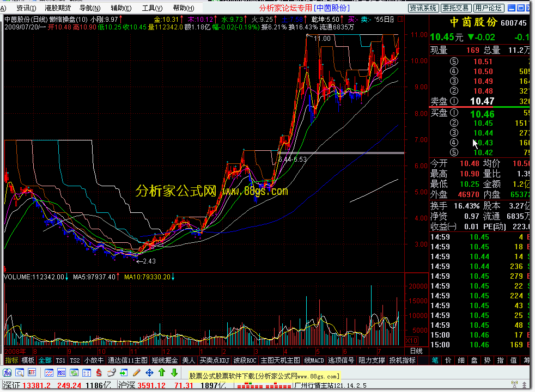Open the 辅助(E) menu
Screen dimensions: 535x392
121,8
